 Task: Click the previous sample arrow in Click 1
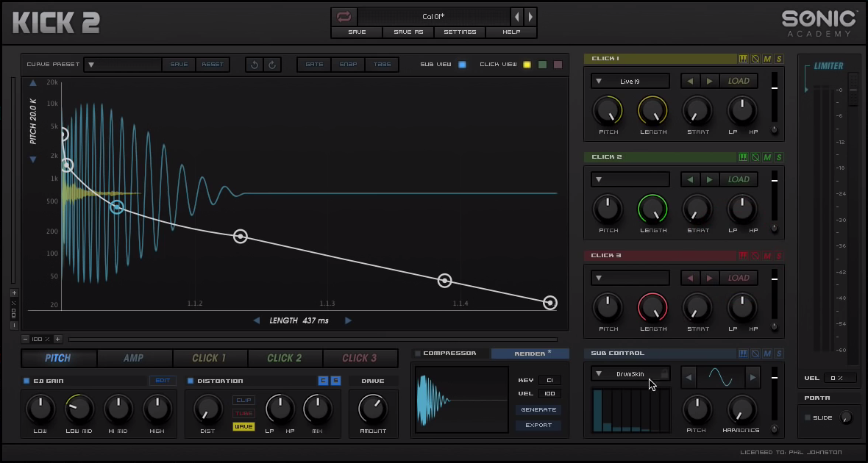pyautogui.click(x=690, y=81)
